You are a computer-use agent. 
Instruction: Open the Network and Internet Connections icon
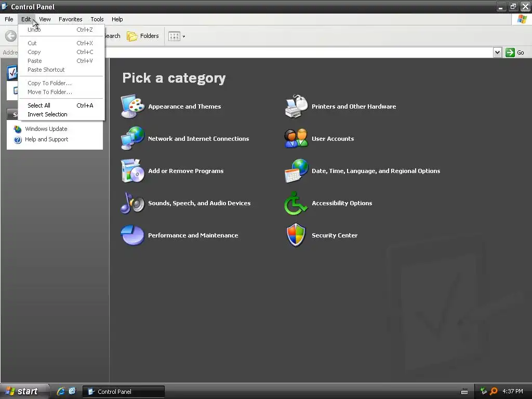click(x=132, y=138)
